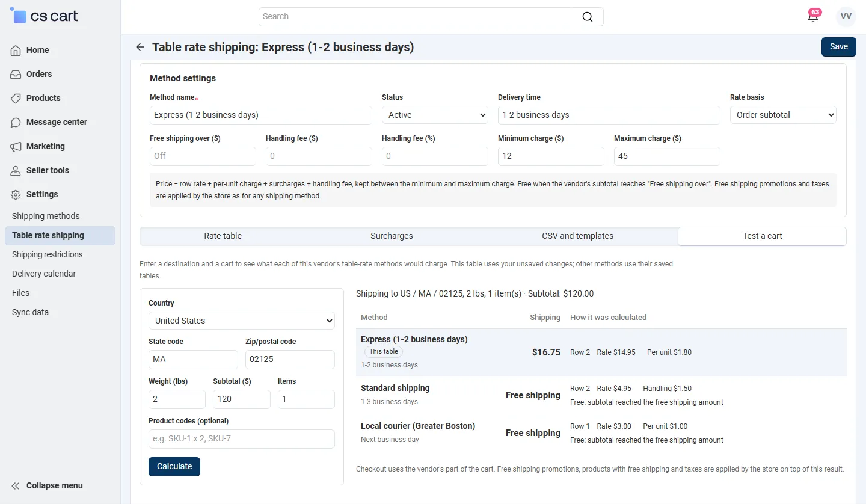Select the Test a cart tab
The width and height of the screenshot is (866, 504).
762,236
